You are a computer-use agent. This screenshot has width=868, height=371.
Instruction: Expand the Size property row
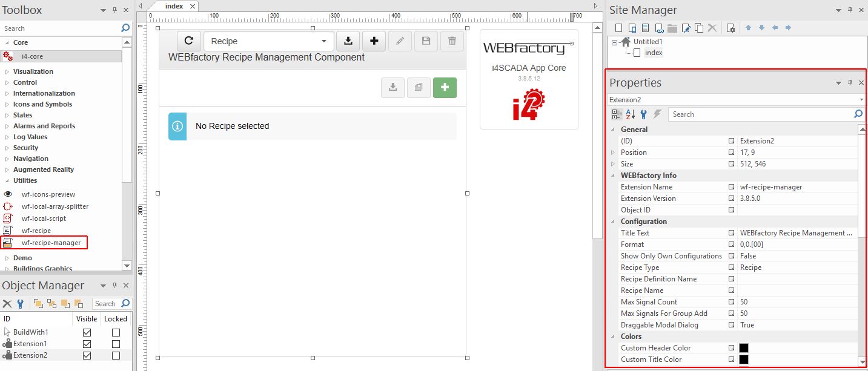click(613, 164)
